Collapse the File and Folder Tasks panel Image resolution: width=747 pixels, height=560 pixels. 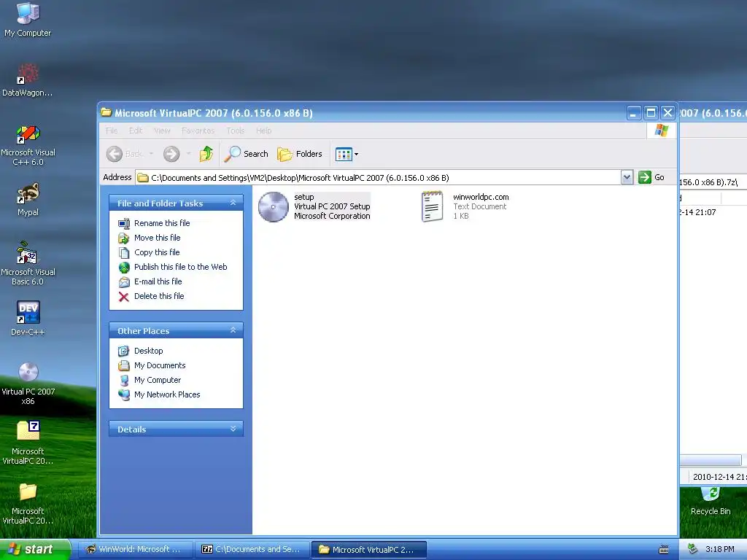coord(233,203)
